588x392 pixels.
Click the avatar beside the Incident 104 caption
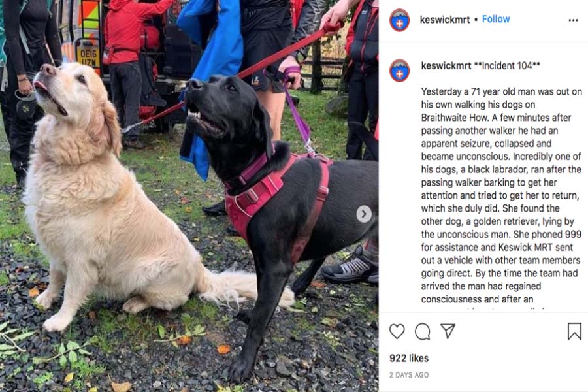coord(399,71)
